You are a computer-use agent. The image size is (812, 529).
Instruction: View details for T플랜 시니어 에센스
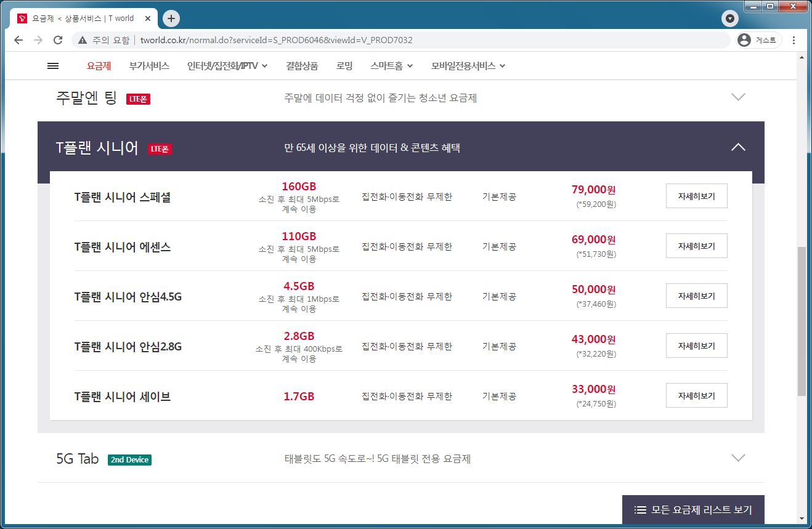(x=697, y=246)
